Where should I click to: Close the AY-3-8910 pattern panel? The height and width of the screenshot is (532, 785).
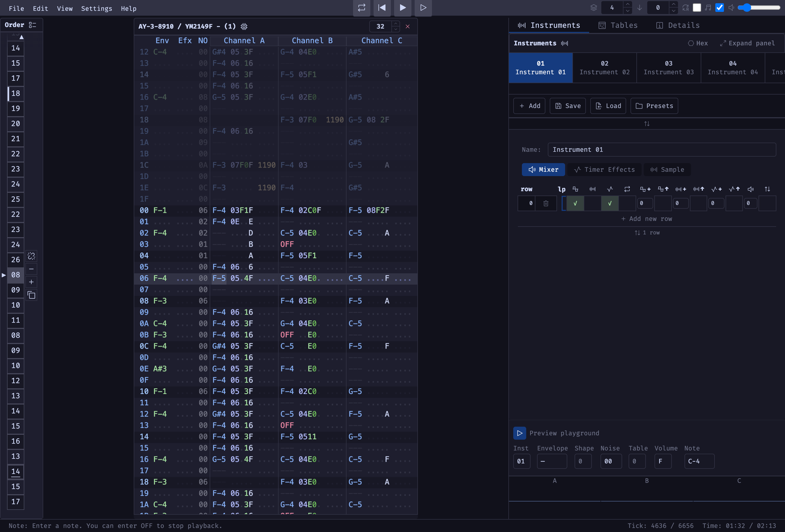[408, 26]
